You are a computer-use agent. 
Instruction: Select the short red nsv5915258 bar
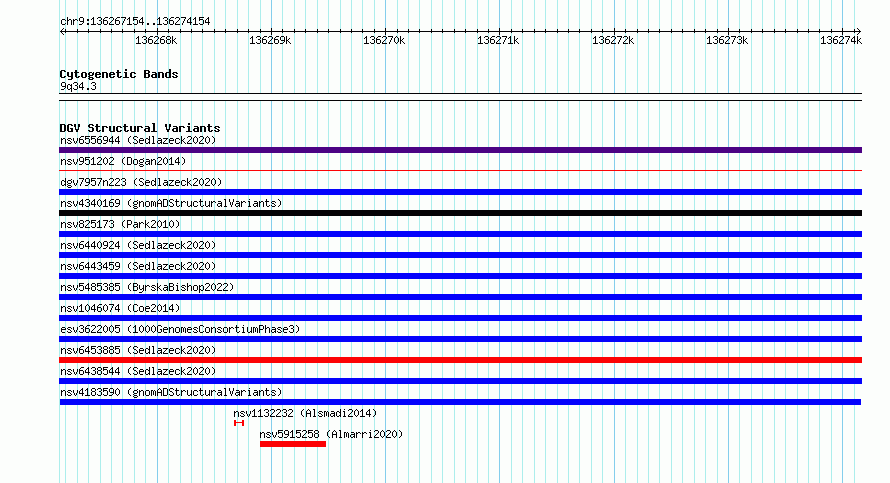click(293, 444)
